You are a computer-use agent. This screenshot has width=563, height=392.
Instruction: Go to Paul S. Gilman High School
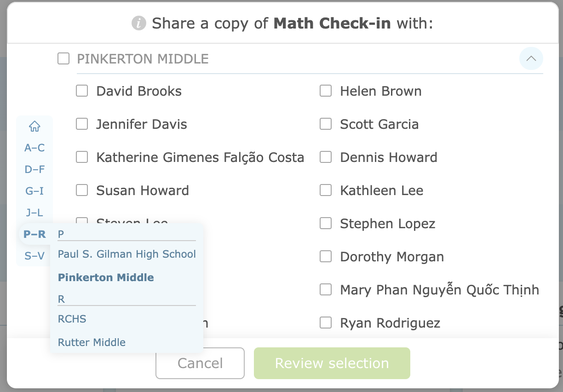(x=126, y=254)
